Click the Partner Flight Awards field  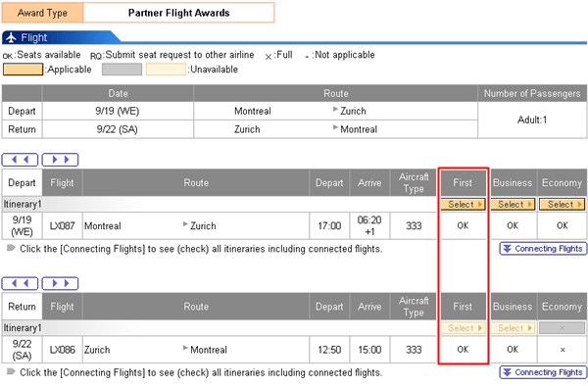[x=179, y=13]
